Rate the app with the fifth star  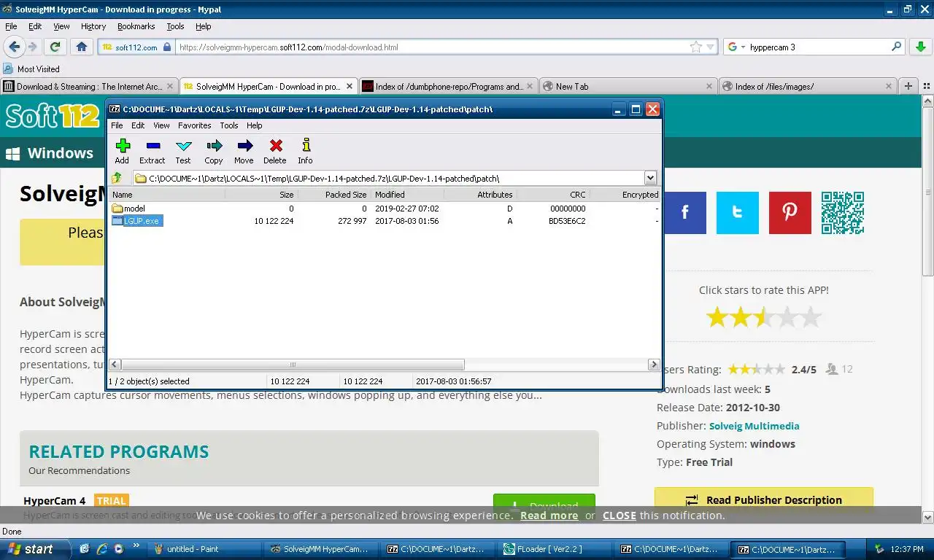coord(810,317)
